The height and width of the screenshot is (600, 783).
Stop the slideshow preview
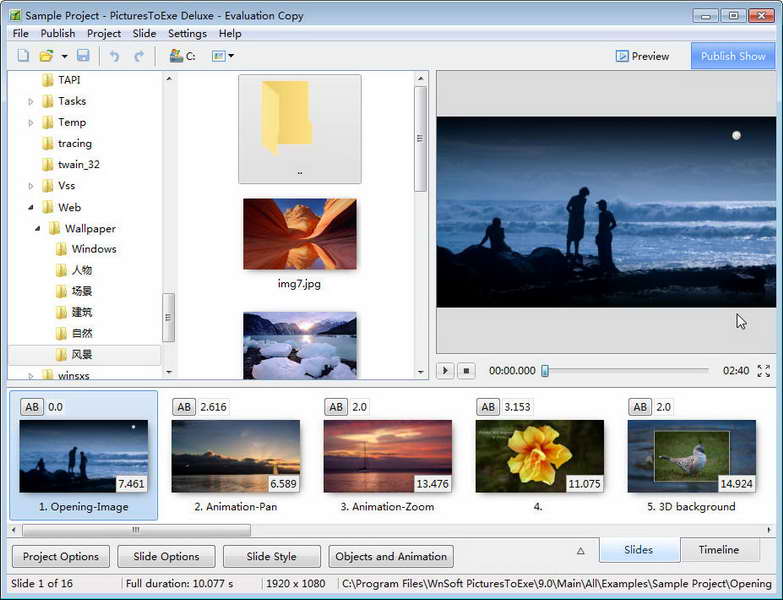click(466, 370)
